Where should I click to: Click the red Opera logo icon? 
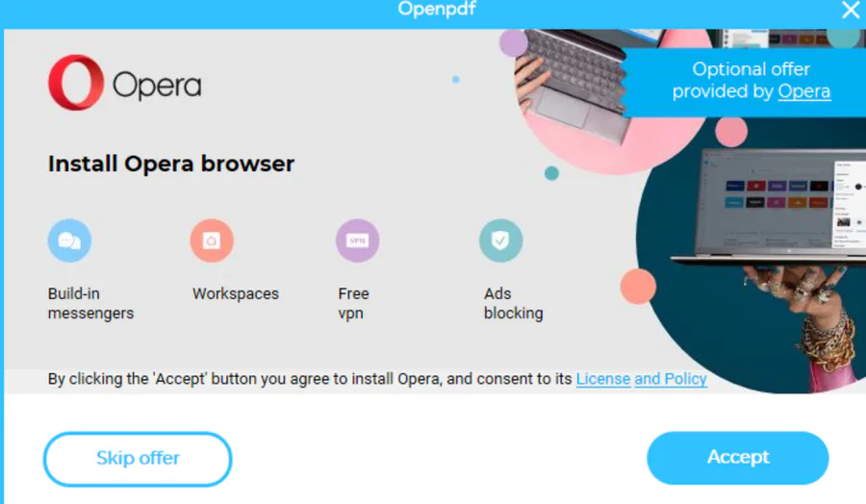tap(76, 83)
